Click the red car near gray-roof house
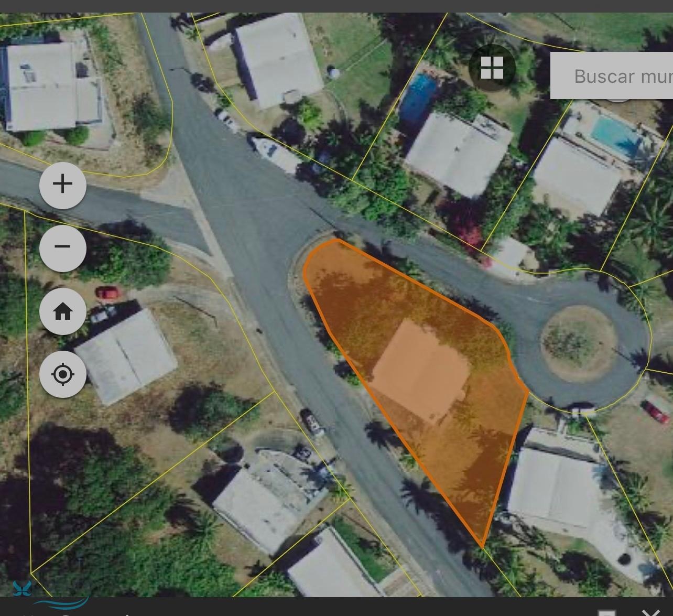The width and height of the screenshot is (673, 616). 107,293
